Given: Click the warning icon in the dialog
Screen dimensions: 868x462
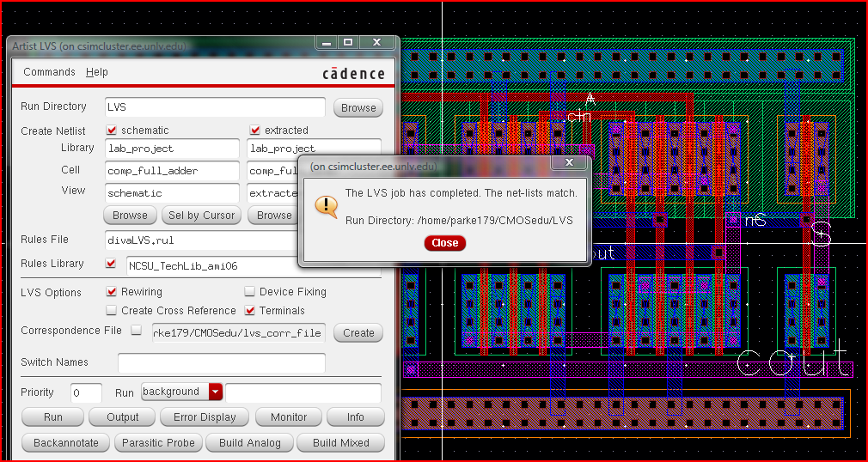Looking at the screenshot, I should tap(327, 206).
